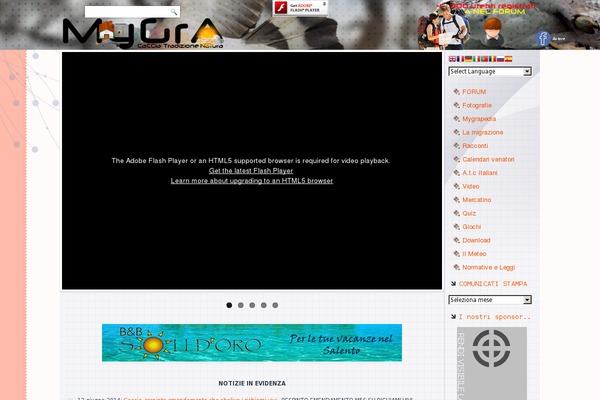Select the second slideshow dot
Screen dimensions: 600x400
click(241, 305)
